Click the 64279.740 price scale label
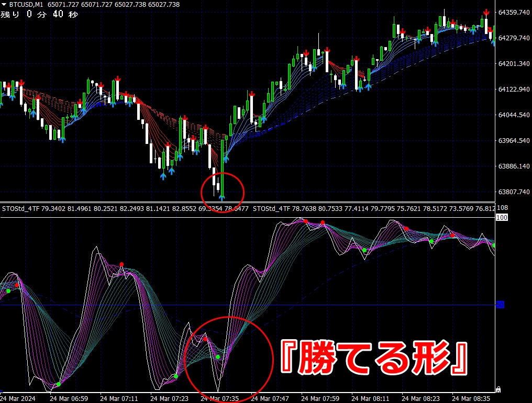This screenshot has width=532, height=403. click(x=514, y=38)
